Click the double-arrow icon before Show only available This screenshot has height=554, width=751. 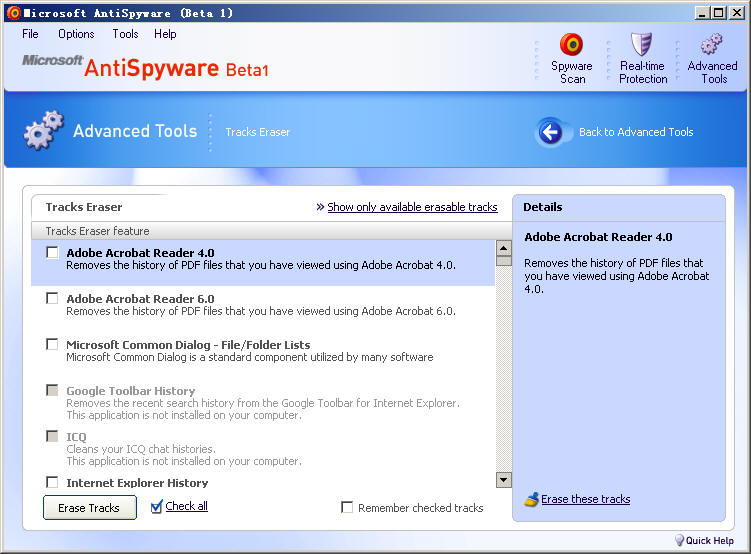320,207
